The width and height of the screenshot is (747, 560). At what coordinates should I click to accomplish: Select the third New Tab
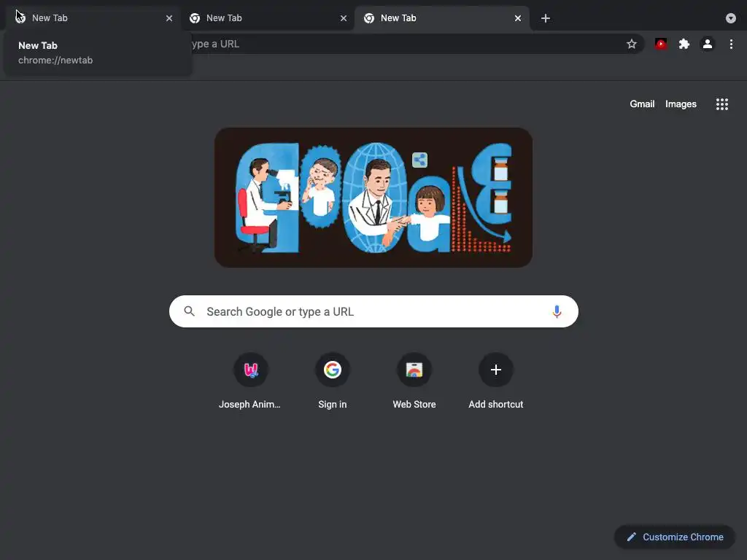(441, 18)
